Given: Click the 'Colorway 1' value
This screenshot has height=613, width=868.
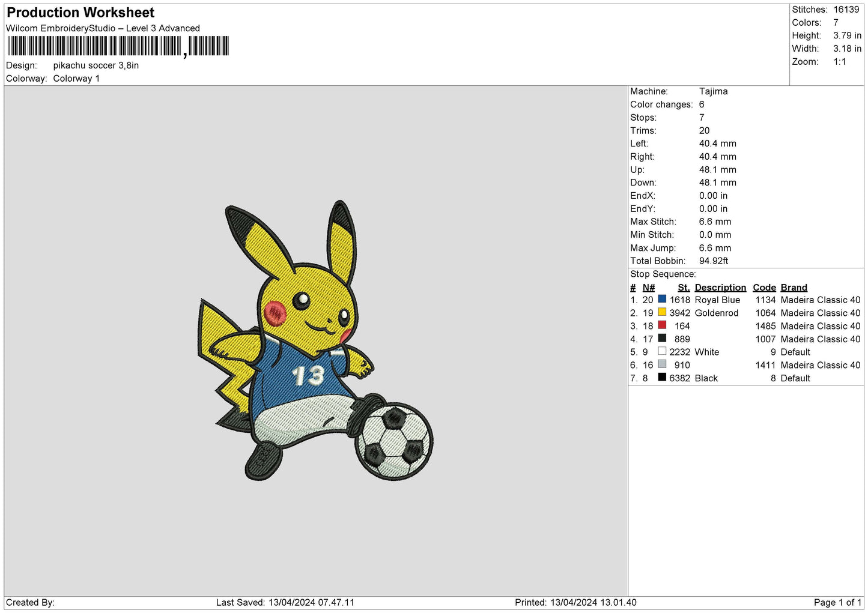Looking at the screenshot, I should 76,79.
